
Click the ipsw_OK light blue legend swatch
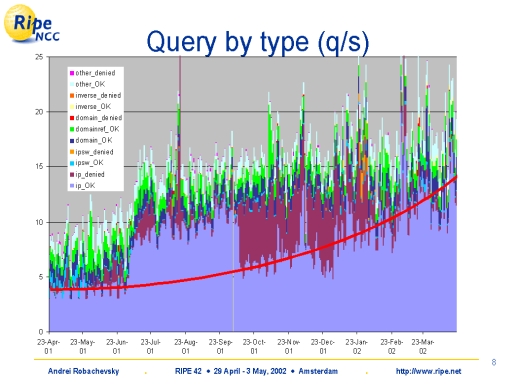click(x=72, y=163)
